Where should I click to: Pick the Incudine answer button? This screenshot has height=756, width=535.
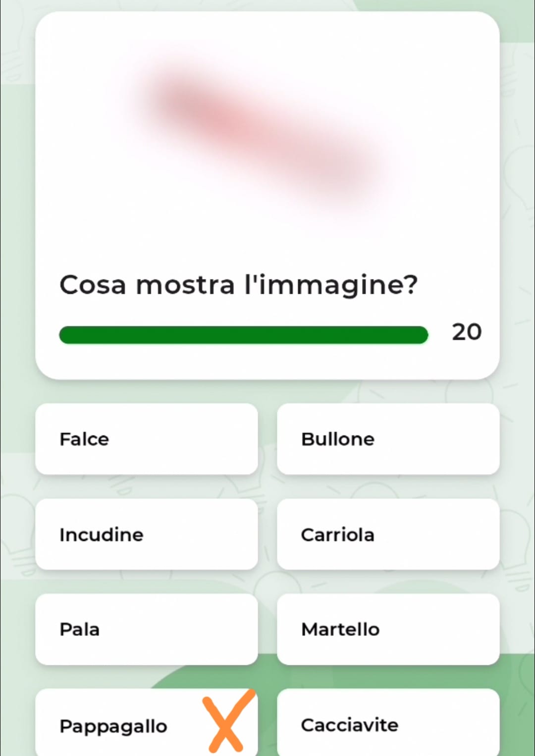coord(146,534)
